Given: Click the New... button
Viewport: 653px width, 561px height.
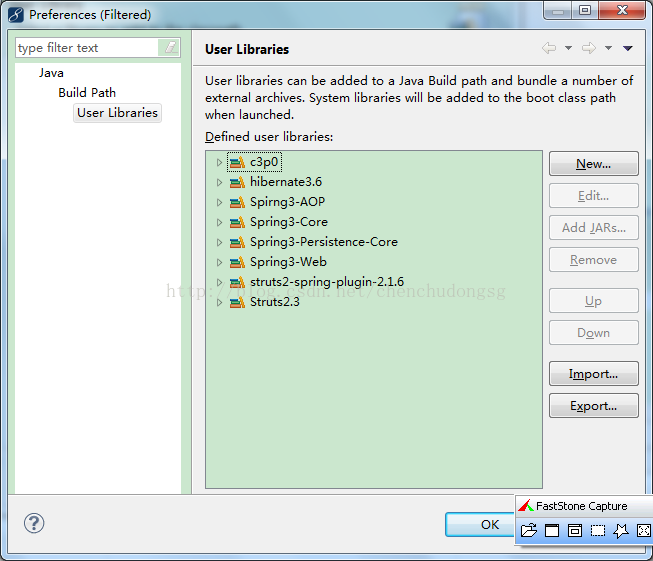Looking at the screenshot, I should click(593, 164).
